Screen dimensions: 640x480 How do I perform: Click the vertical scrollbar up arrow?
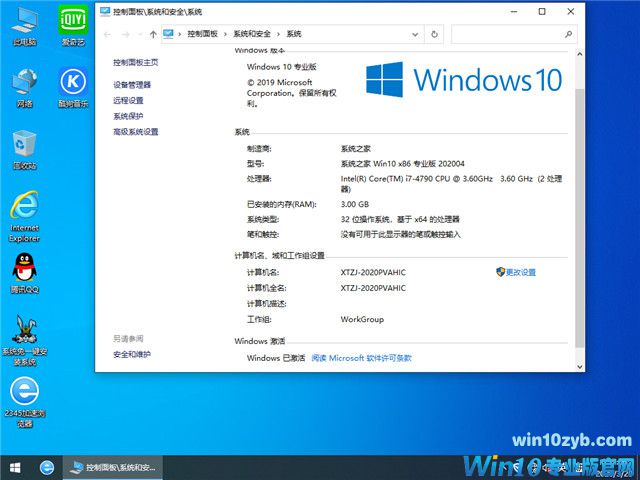point(580,54)
